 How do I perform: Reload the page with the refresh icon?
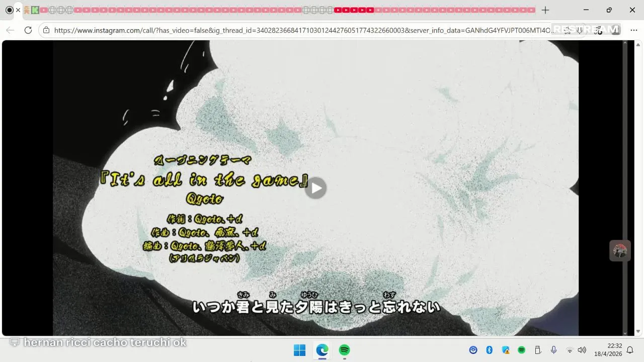coord(28,30)
